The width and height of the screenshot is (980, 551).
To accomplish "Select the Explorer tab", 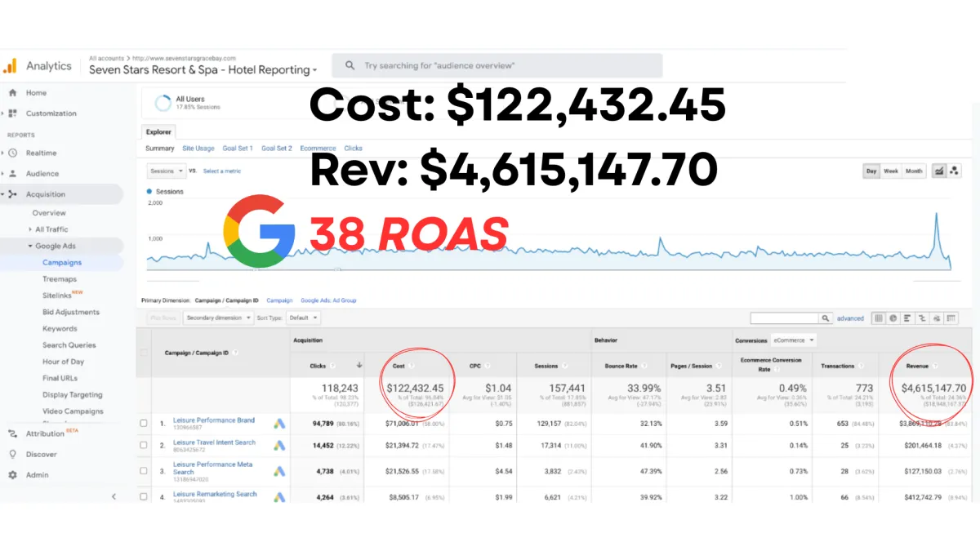I will coord(158,131).
